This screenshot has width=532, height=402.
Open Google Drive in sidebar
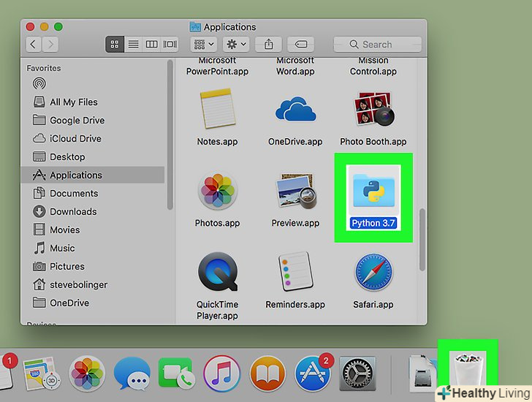pyautogui.click(x=93, y=121)
